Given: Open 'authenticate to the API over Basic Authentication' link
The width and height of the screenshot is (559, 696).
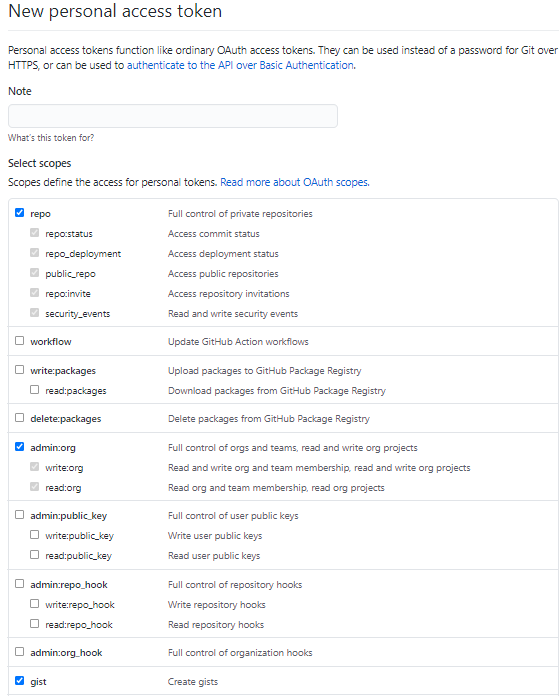Looking at the screenshot, I should [x=240, y=65].
